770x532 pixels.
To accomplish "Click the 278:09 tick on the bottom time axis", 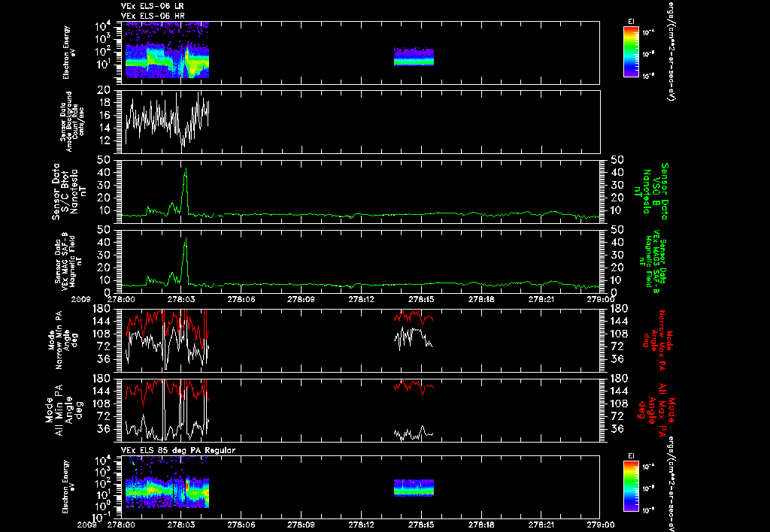I will click(x=301, y=524).
